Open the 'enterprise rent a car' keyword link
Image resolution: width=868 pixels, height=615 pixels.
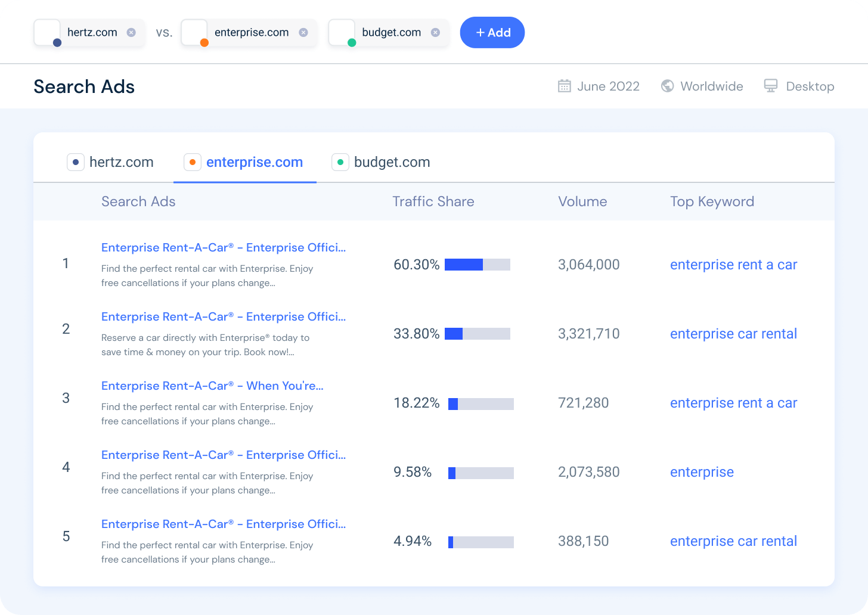(733, 265)
